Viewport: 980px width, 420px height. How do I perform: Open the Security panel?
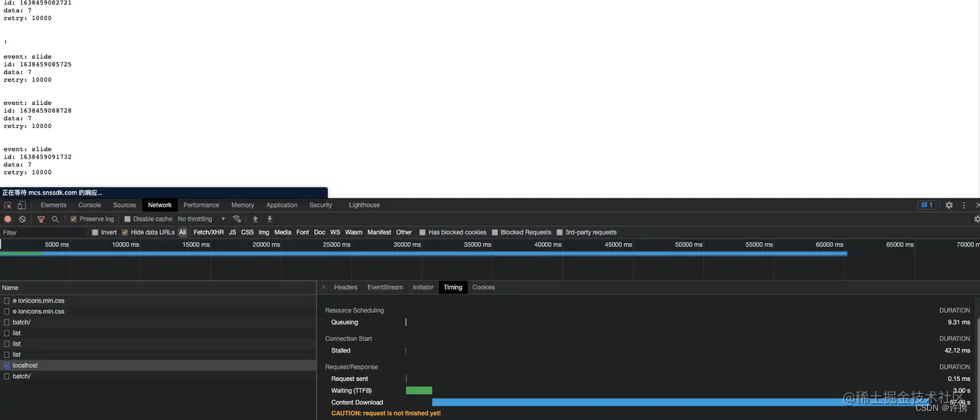(x=321, y=205)
